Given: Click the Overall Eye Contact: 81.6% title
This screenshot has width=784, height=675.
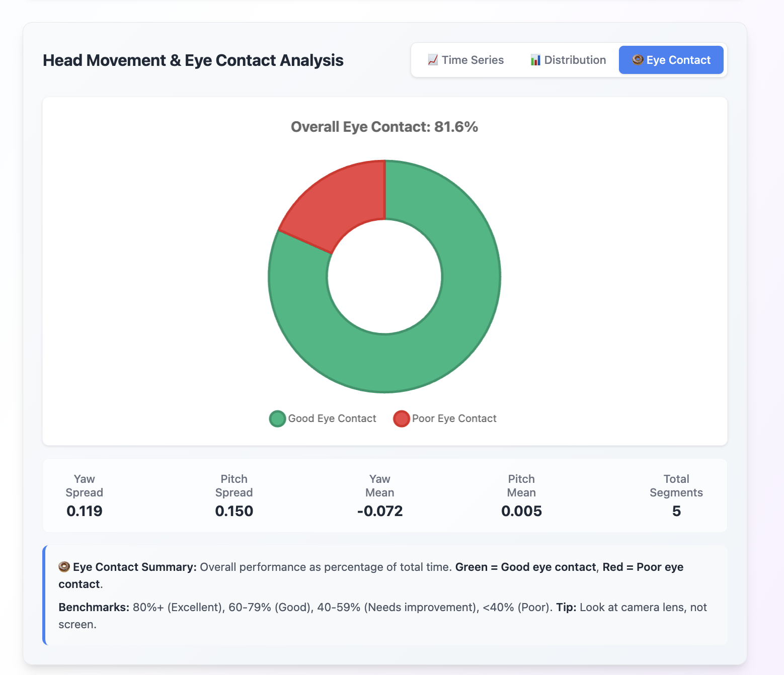Looking at the screenshot, I should point(384,127).
